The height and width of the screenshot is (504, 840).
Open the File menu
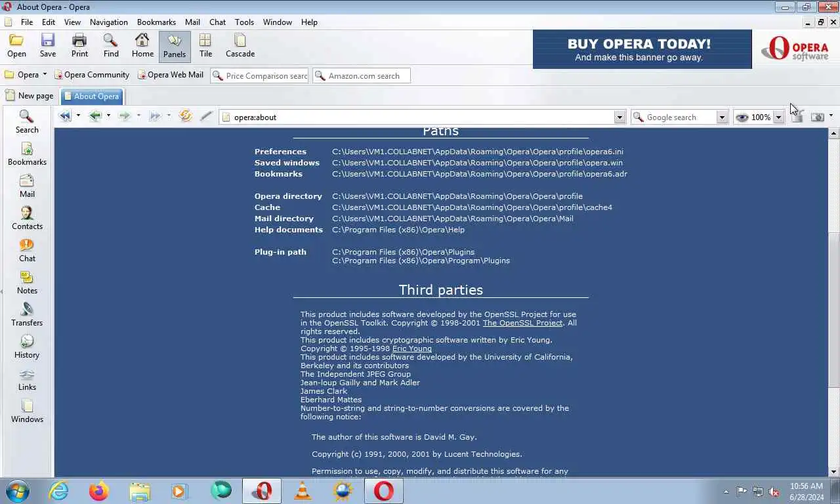pos(27,22)
